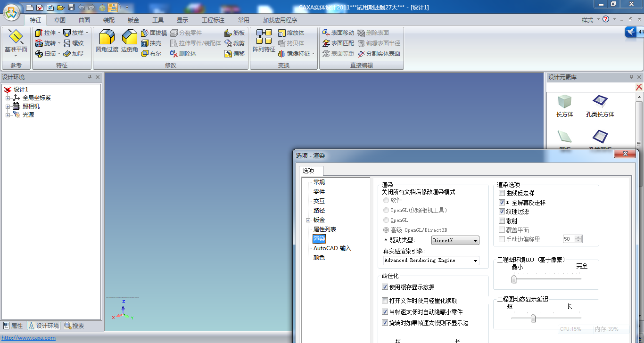This screenshot has width=644, height=343.
Task: Pin the 设计环境 panel
Action: (90, 77)
